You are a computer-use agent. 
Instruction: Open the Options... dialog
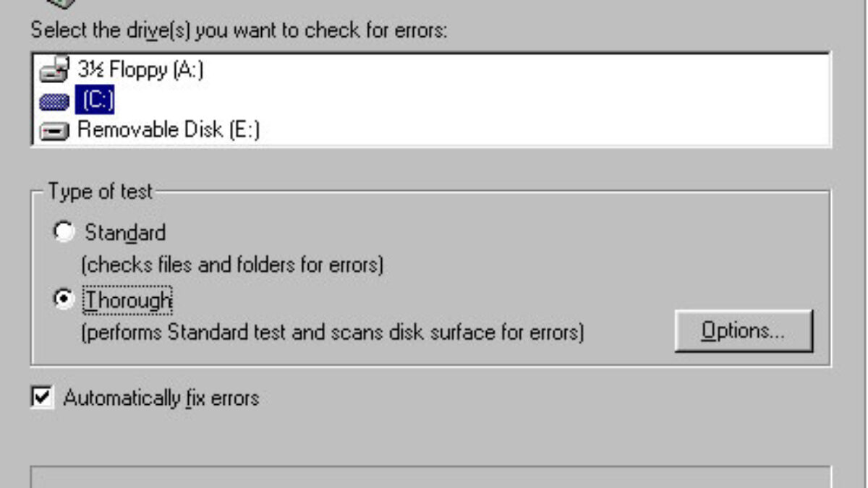(x=744, y=331)
